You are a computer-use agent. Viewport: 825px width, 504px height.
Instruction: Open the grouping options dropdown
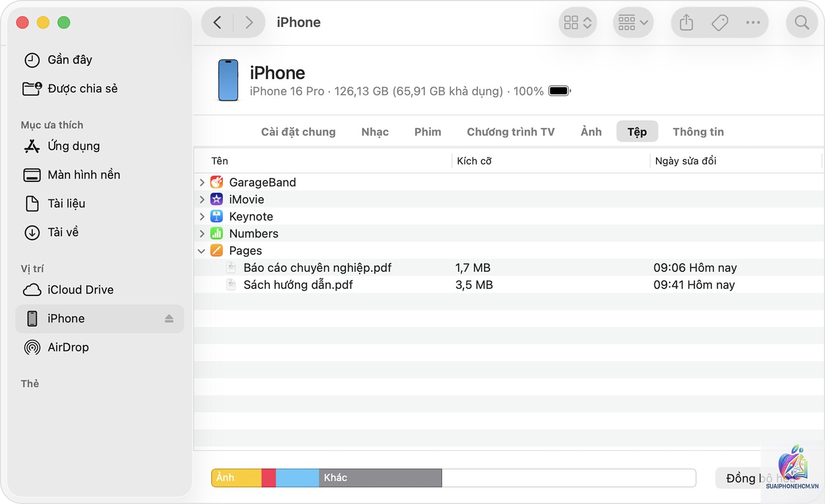[633, 23]
